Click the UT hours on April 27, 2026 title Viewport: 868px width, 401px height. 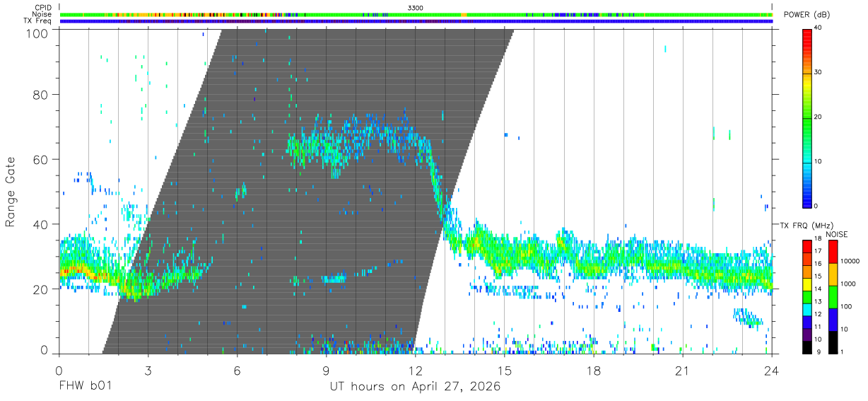[415, 386]
